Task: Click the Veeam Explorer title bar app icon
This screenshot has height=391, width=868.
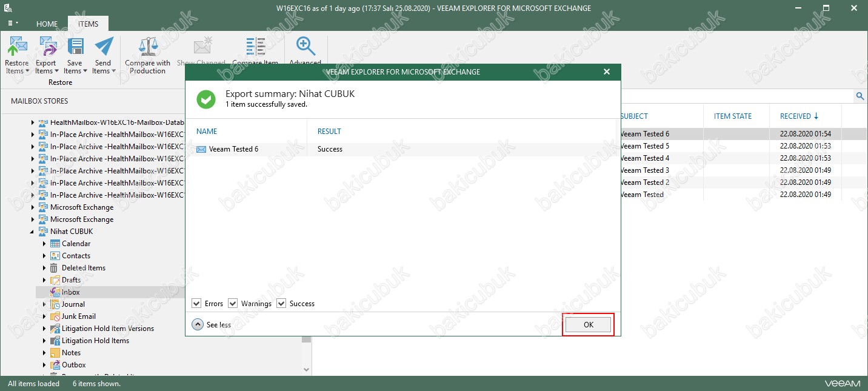Action: pyautogui.click(x=8, y=8)
